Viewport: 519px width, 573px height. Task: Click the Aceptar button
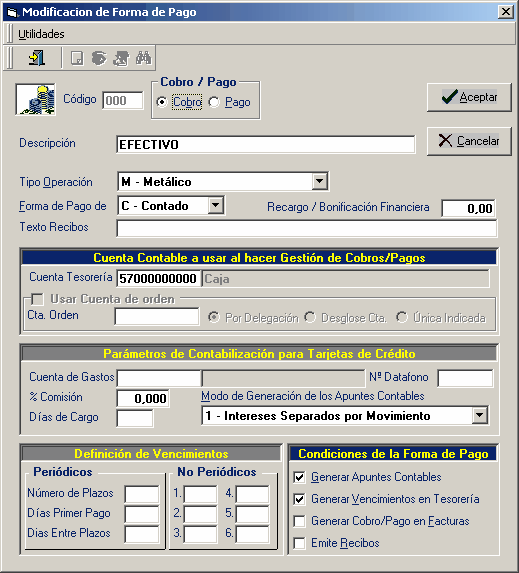point(469,97)
